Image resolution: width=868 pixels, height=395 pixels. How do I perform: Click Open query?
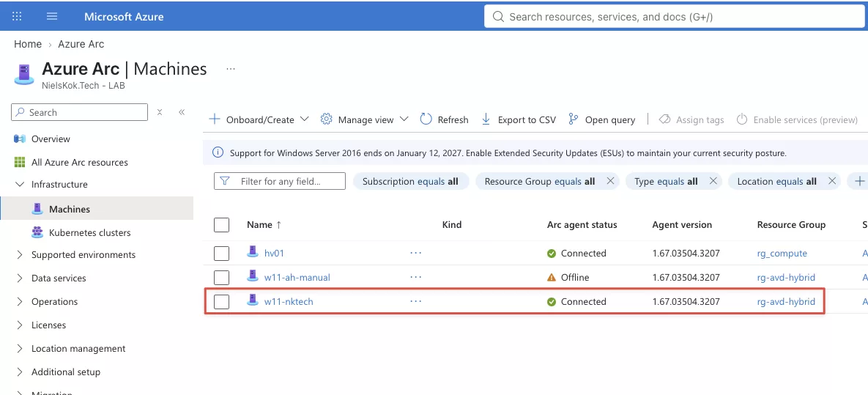click(x=601, y=119)
